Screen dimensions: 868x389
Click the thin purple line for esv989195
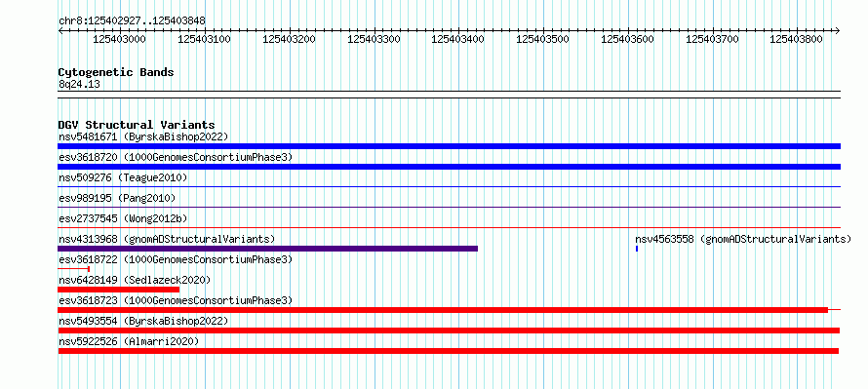pyautogui.click(x=449, y=208)
